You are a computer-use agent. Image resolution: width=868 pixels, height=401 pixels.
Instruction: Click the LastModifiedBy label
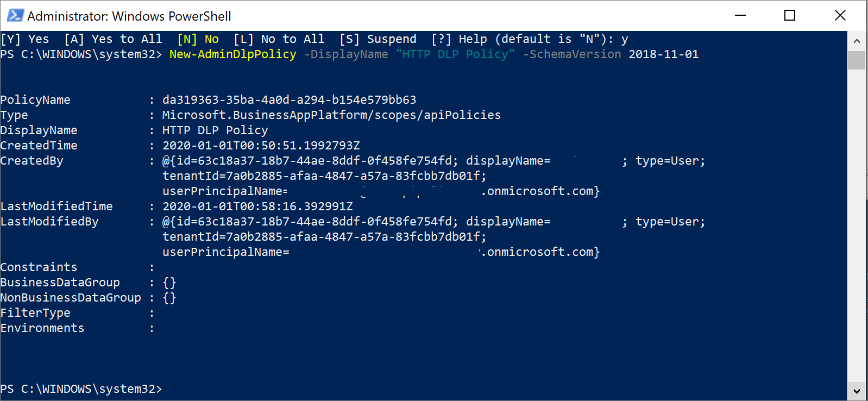click(x=49, y=221)
